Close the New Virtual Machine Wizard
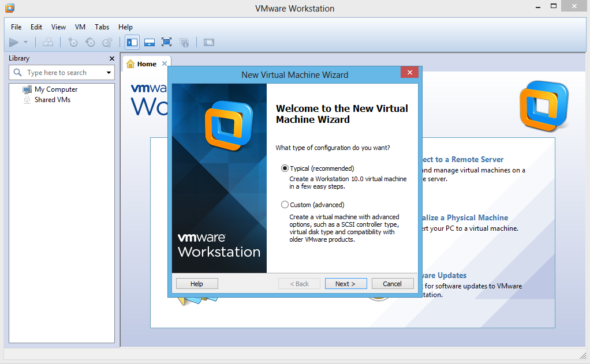This screenshot has height=364, width=590. click(409, 72)
